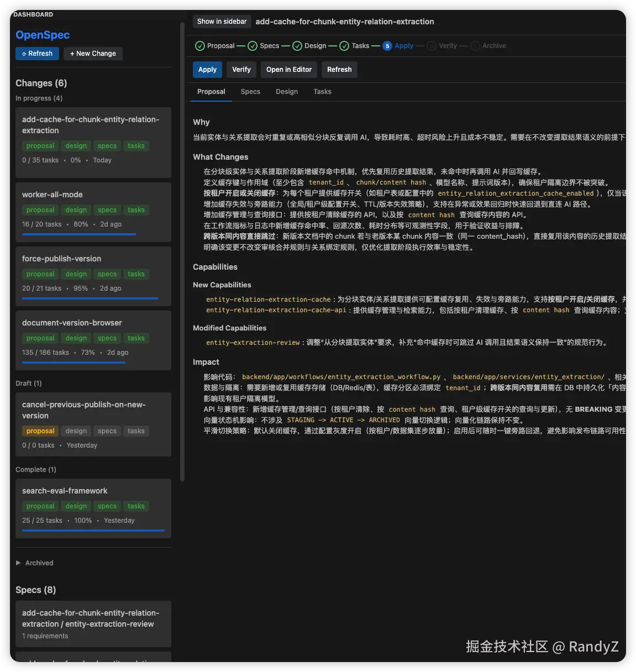
Task: Click tasks tag on force-publish-version
Action: tap(136, 274)
